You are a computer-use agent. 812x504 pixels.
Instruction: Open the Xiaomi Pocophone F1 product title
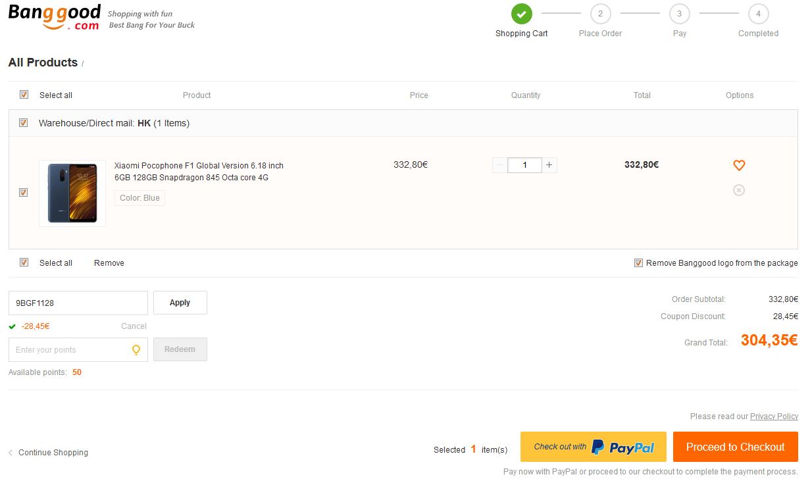coord(199,172)
